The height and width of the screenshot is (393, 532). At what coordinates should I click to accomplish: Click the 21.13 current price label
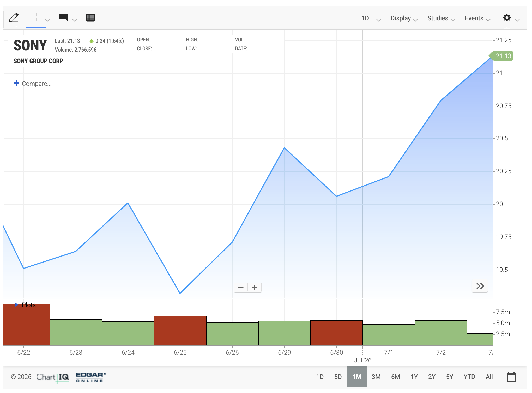[501, 56]
